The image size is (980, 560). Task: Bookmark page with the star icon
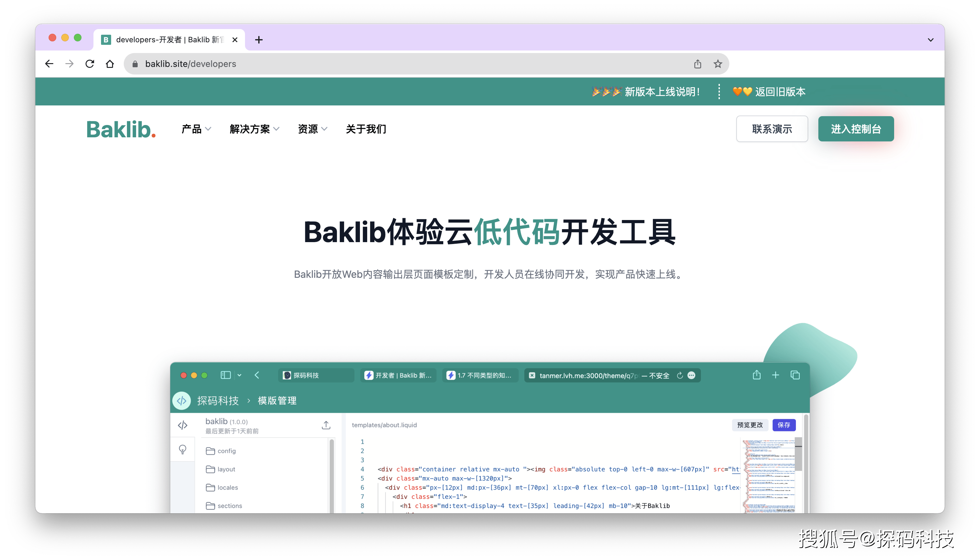click(x=718, y=64)
